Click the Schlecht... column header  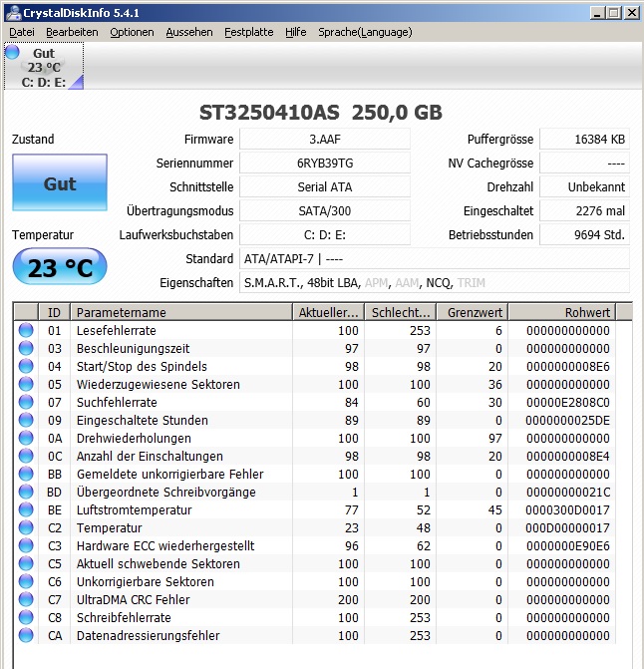coord(400,312)
